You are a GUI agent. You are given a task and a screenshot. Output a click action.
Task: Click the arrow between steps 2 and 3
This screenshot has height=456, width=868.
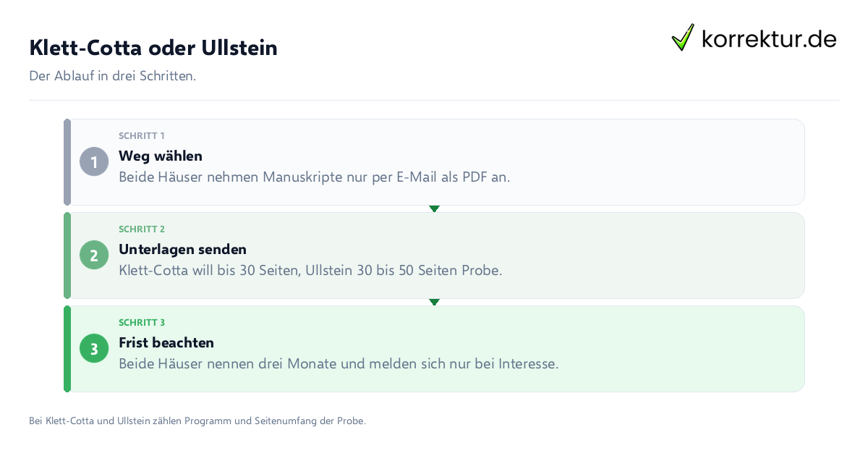[434, 302]
